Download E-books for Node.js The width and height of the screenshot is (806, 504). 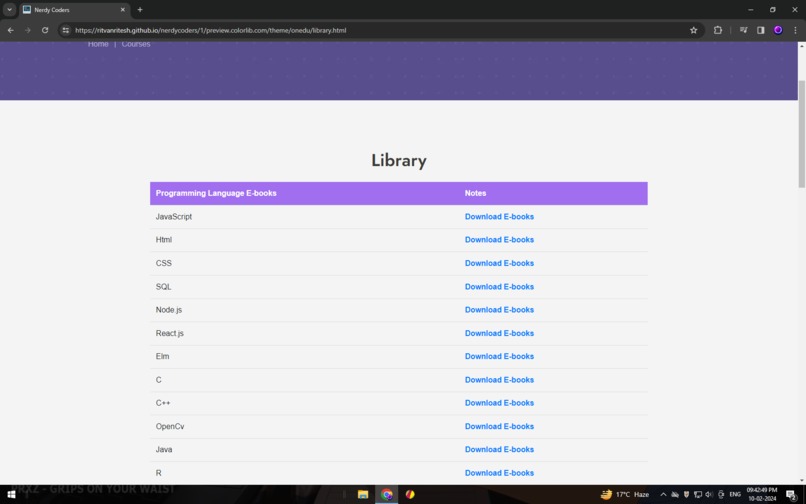click(499, 310)
